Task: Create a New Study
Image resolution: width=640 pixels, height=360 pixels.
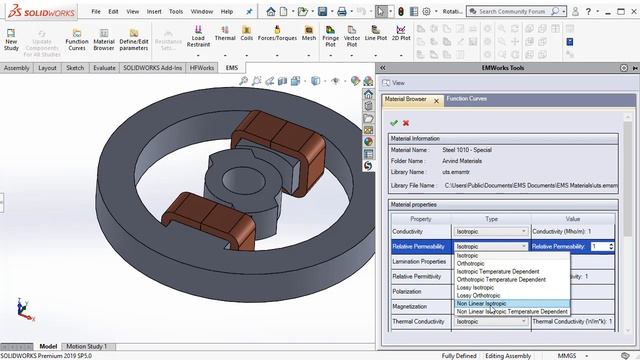Action: click(11, 39)
